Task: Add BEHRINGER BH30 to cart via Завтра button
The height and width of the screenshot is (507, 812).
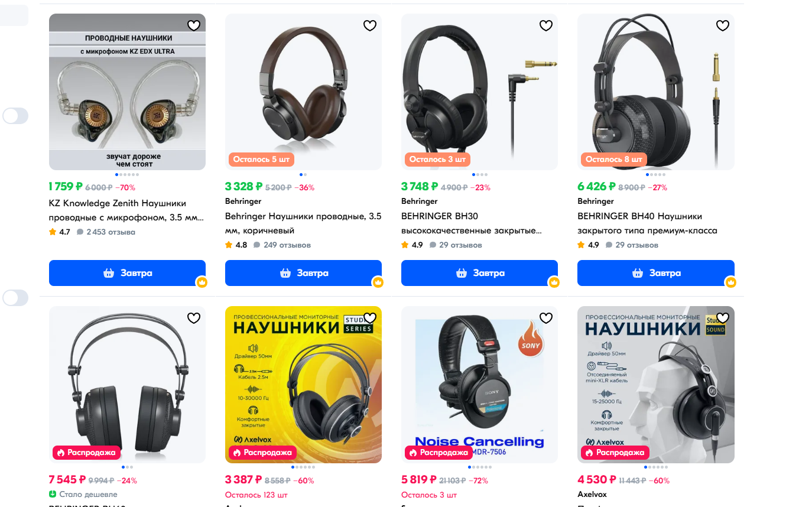Action: 479,273
